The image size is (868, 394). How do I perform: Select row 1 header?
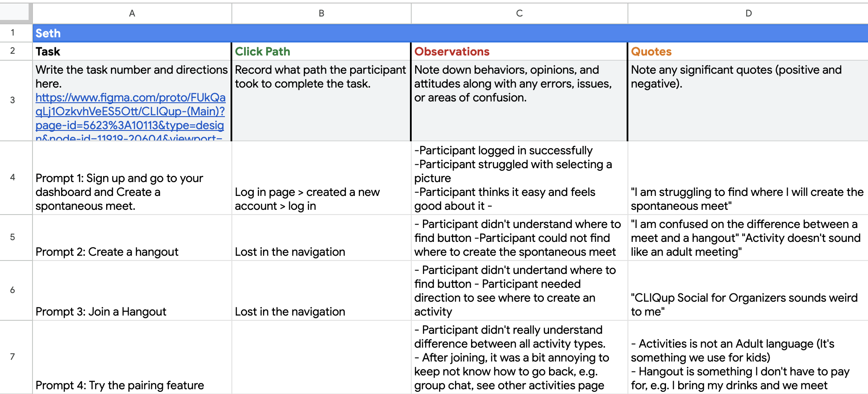click(13, 33)
